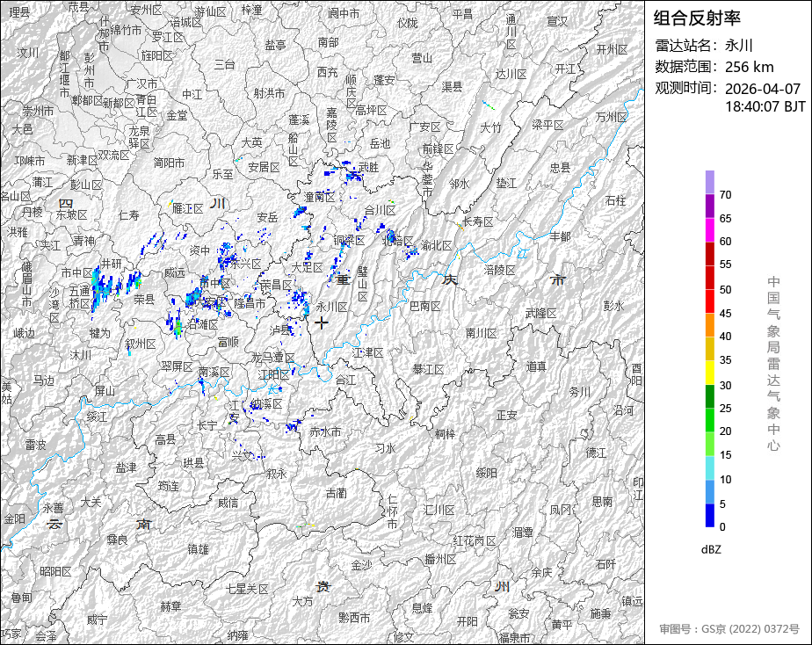This screenshot has height=645, width=812.
Task: Select the 合川区 map label
Action: click(x=381, y=210)
